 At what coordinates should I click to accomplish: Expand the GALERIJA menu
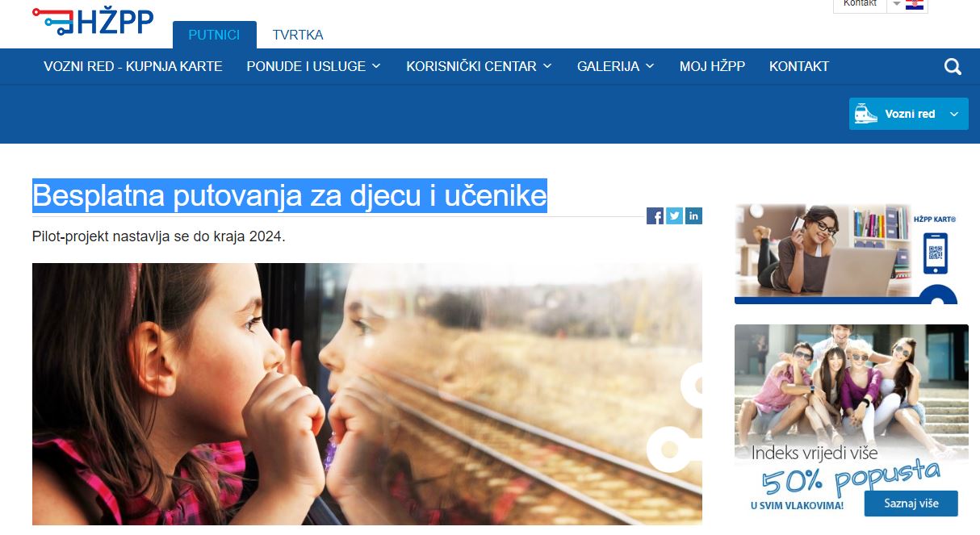pyautogui.click(x=615, y=66)
